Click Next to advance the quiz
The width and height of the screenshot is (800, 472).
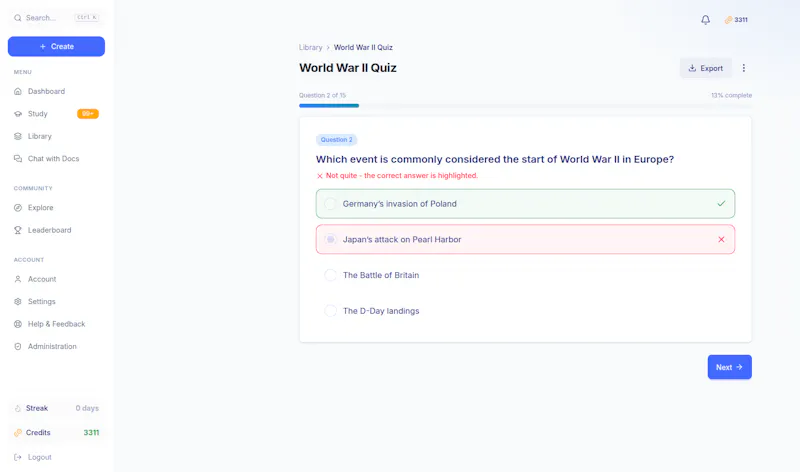coord(729,367)
